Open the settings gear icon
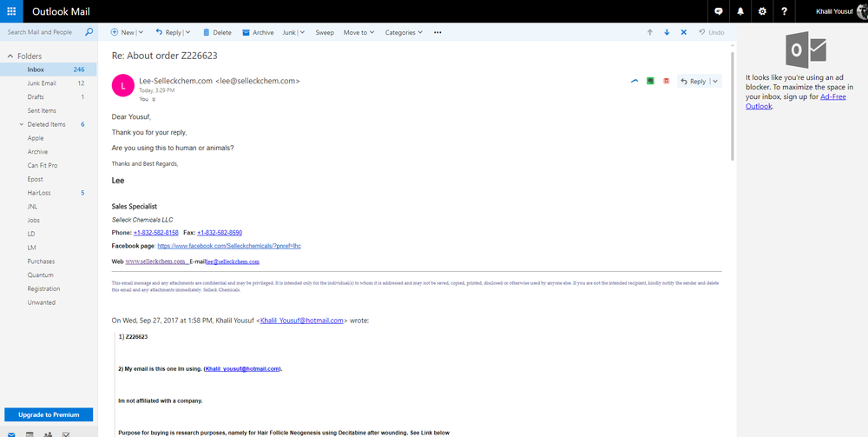Screen dimensions: 868x437 point(762,11)
